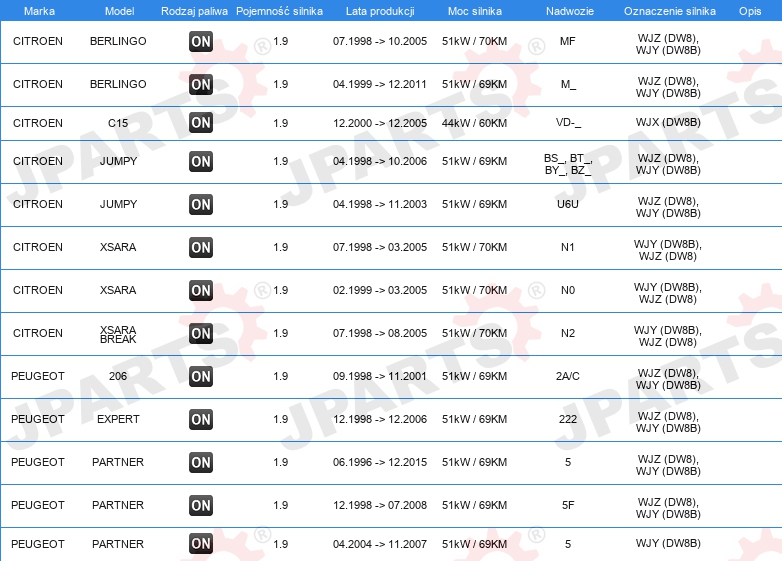Click the N0 body code cell
Viewport: 782px width, 561px height.
568,290
